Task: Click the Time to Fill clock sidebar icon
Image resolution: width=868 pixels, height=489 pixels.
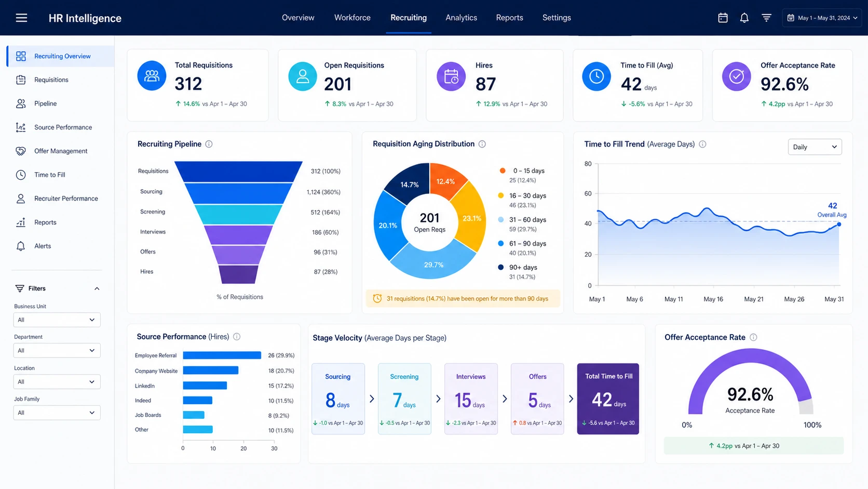Action: 21,175
